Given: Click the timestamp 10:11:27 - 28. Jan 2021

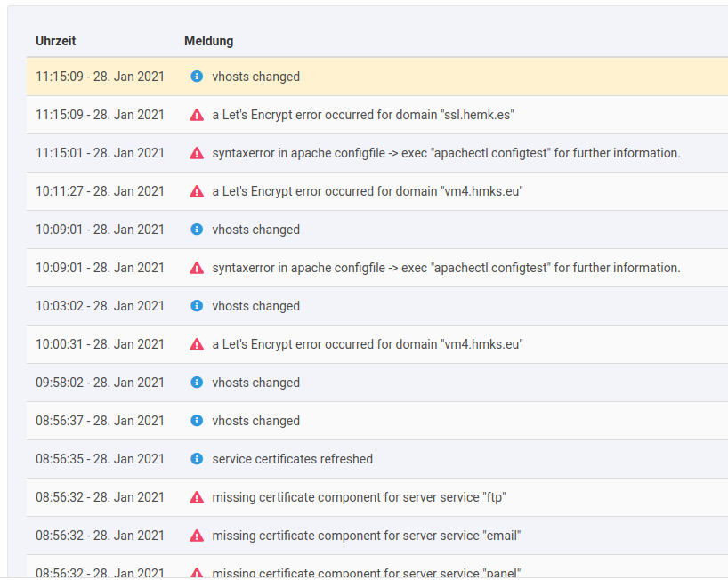Looking at the screenshot, I should (x=100, y=191).
